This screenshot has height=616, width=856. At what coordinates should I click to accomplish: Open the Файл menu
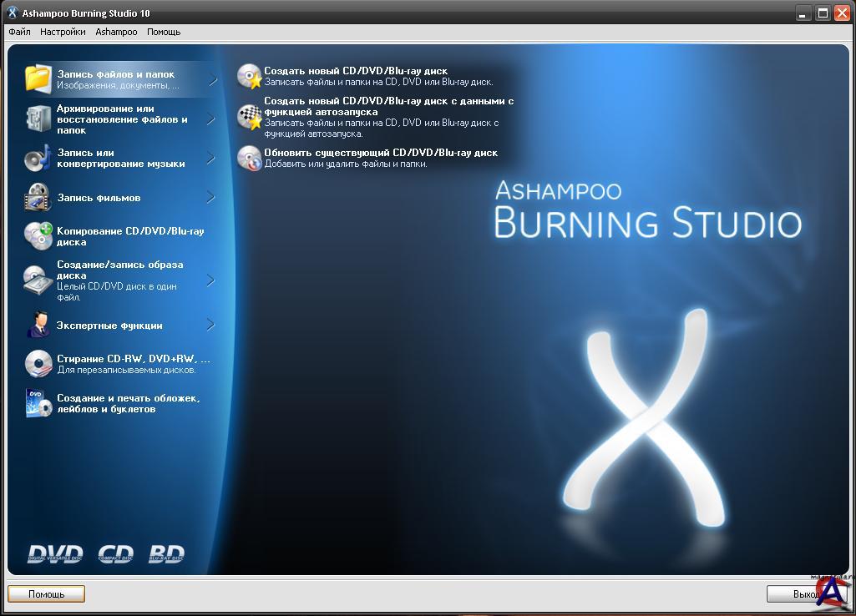point(19,32)
